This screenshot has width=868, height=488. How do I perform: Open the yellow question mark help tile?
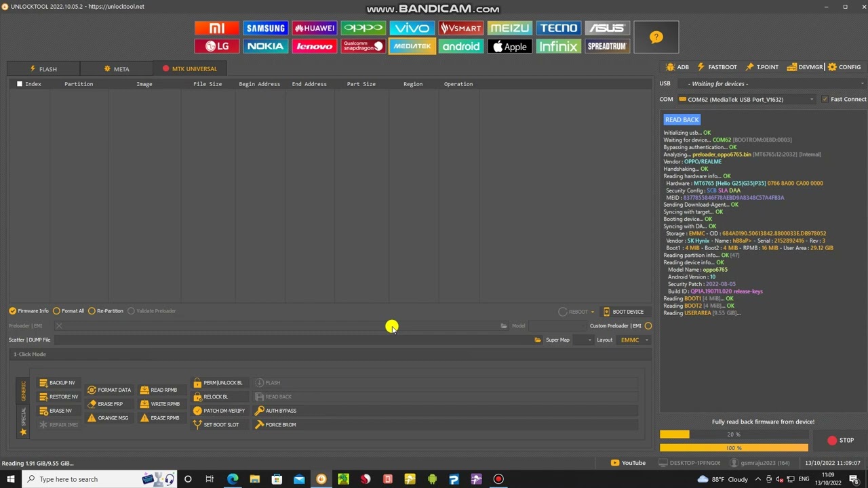[x=656, y=37]
